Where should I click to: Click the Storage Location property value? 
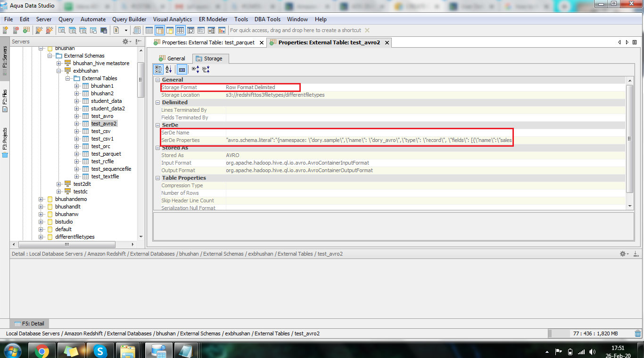(425, 95)
